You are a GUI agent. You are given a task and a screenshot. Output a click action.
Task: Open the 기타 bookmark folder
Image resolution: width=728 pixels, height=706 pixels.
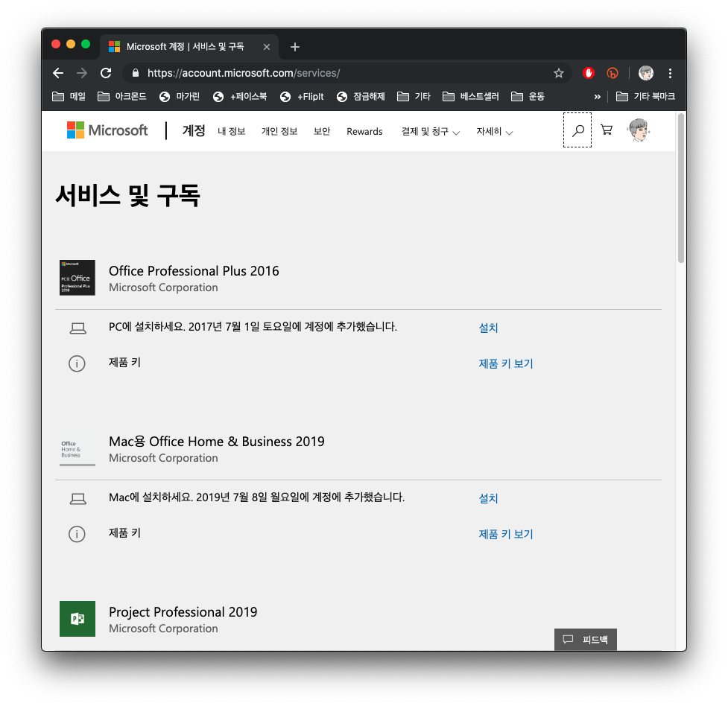pyautogui.click(x=414, y=97)
